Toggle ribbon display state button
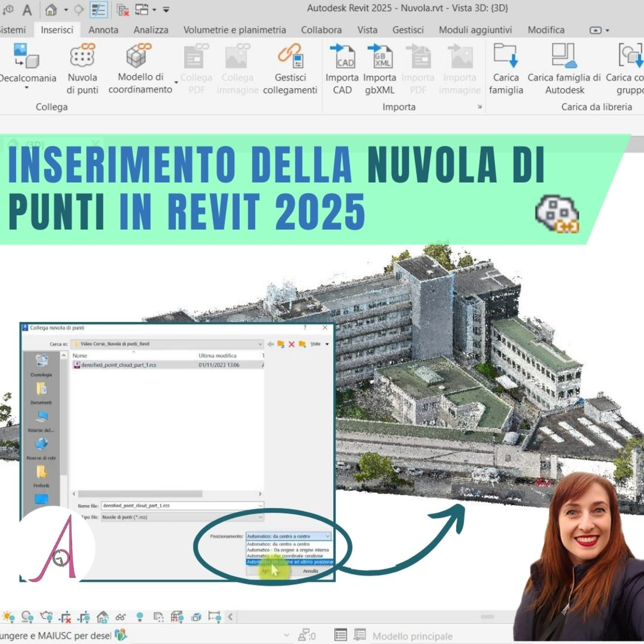The height and width of the screenshot is (644, 644). click(595, 30)
